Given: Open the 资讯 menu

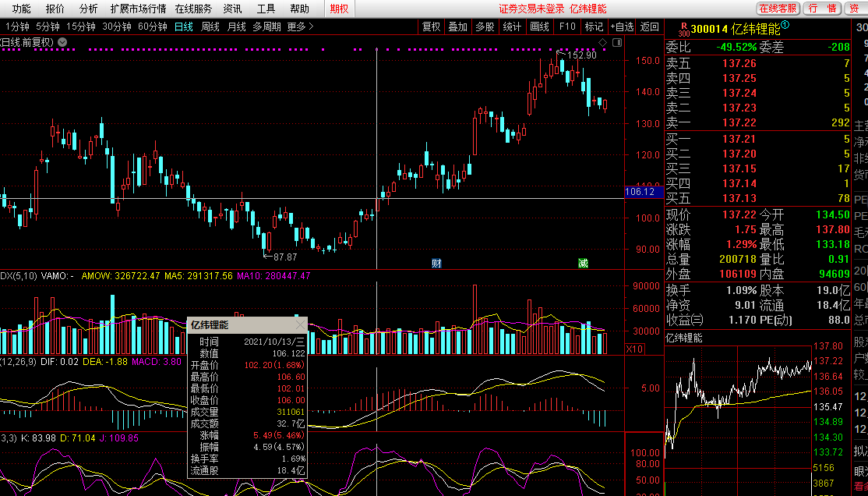Looking at the screenshot, I should (x=232, y=9).
